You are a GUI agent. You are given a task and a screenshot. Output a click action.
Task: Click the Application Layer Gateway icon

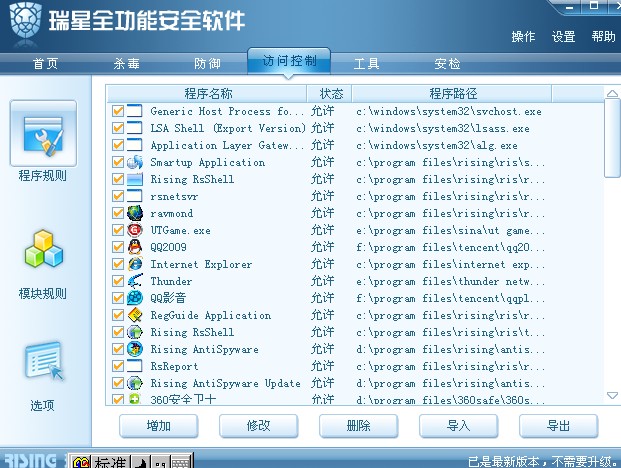click(135, 145)
